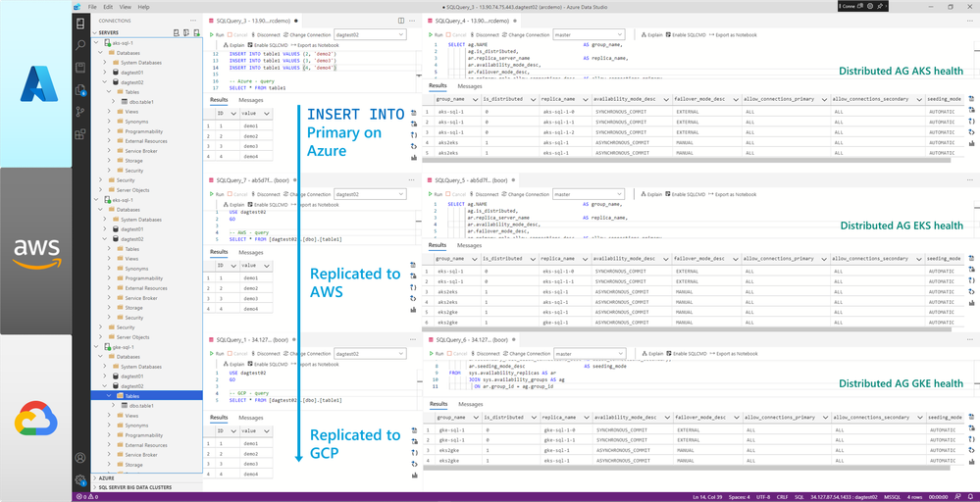The width and height of the screenshot is (980, 502).
Task: Open the Manage gear in the activity bar
Action: [80, 480]
